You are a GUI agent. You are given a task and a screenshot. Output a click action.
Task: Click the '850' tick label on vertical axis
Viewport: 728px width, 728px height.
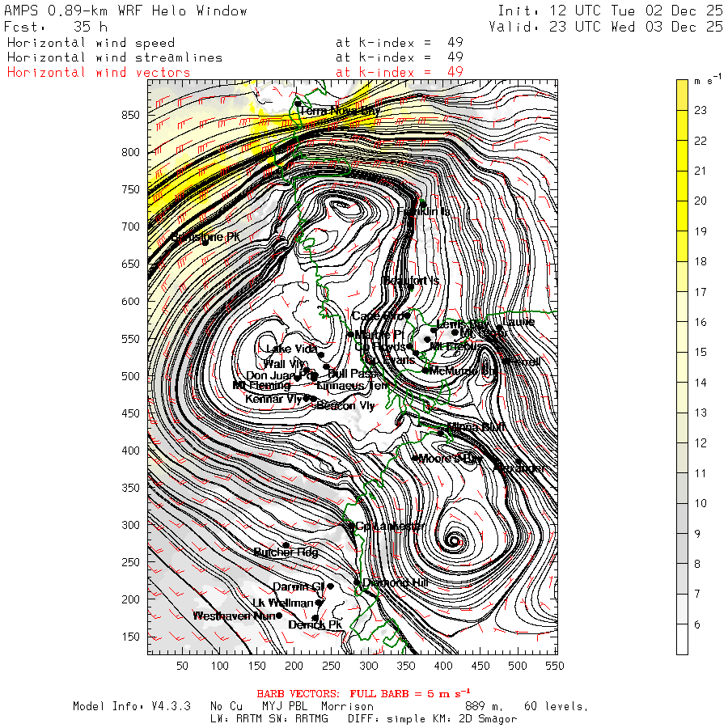(x=130, y=115)
